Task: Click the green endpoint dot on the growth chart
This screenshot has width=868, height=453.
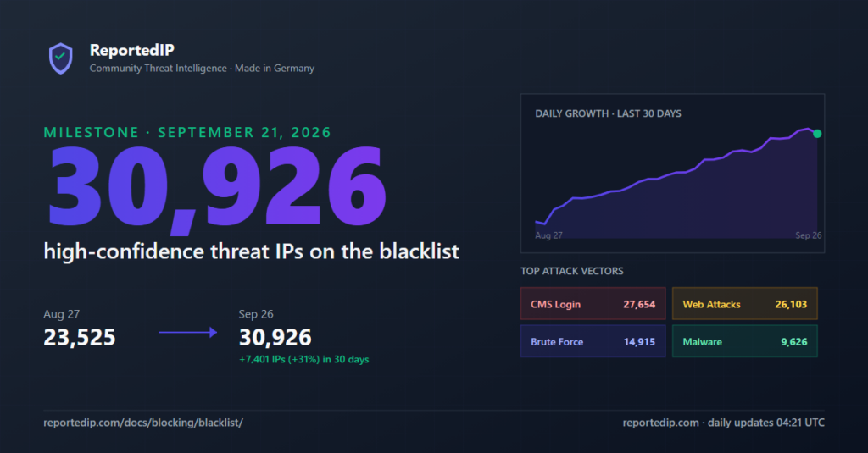Action: [817, 134]
